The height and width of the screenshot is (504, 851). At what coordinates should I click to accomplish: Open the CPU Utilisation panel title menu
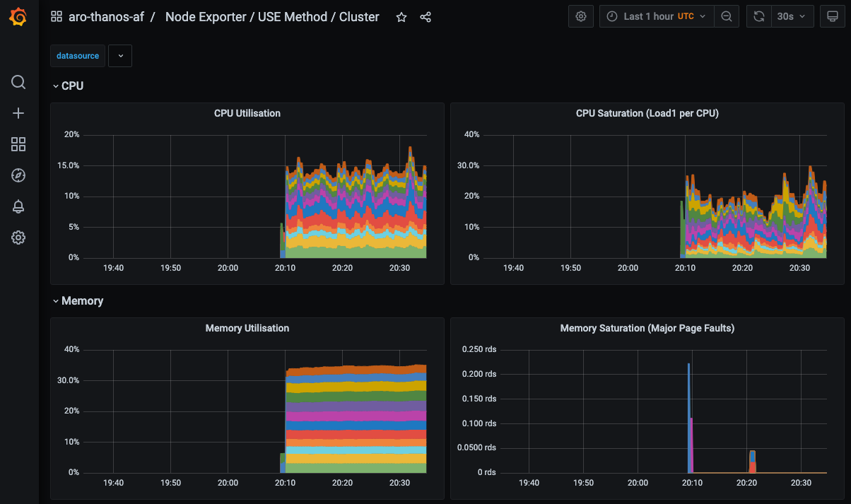coord(247,113)
